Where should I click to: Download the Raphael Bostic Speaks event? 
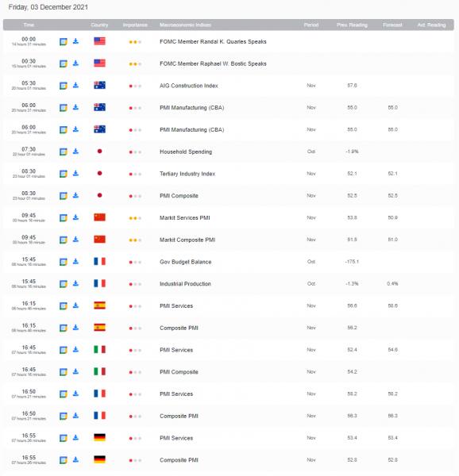pos(75,63)
